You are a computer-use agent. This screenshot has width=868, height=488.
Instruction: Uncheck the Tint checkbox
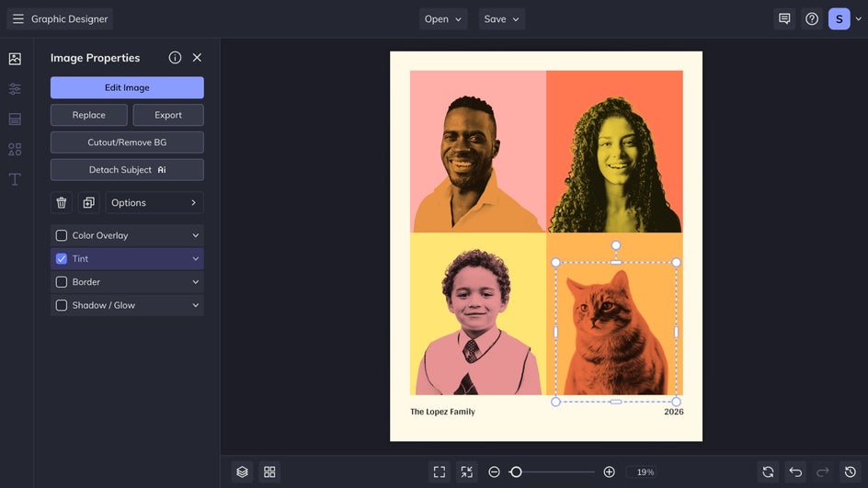click(62, 259)
